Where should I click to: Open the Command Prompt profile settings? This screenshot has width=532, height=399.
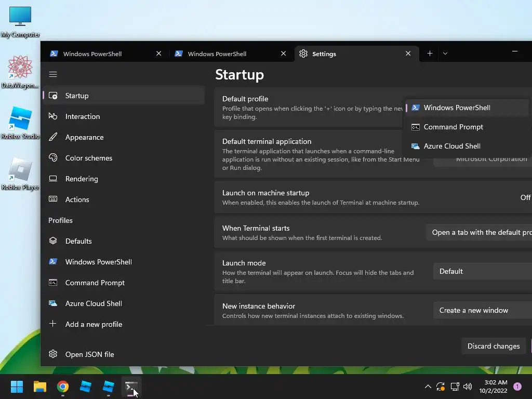click(x=124, y=283)
